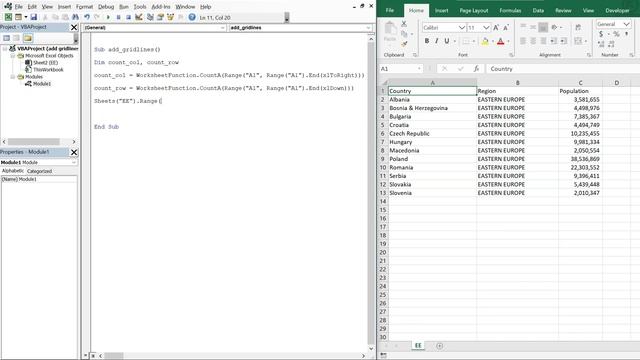
Task: Click Decrease Font Size icon in Excel
Action: (x=506, y=27)
